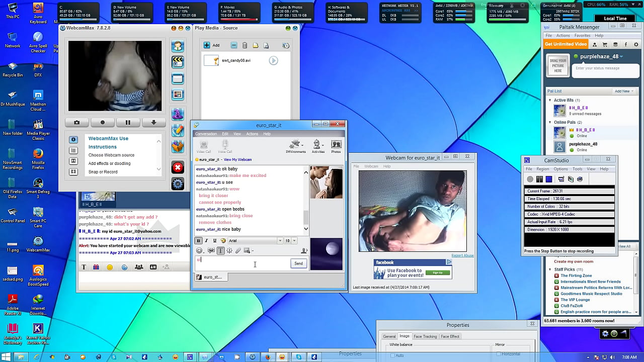Select the euro_st... conversation tab

pos(211,277)
